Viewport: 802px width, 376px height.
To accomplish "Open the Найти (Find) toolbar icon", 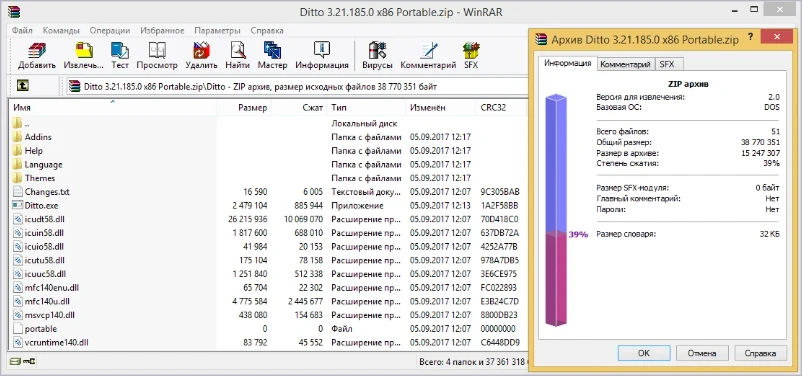I will click(238, 50).
